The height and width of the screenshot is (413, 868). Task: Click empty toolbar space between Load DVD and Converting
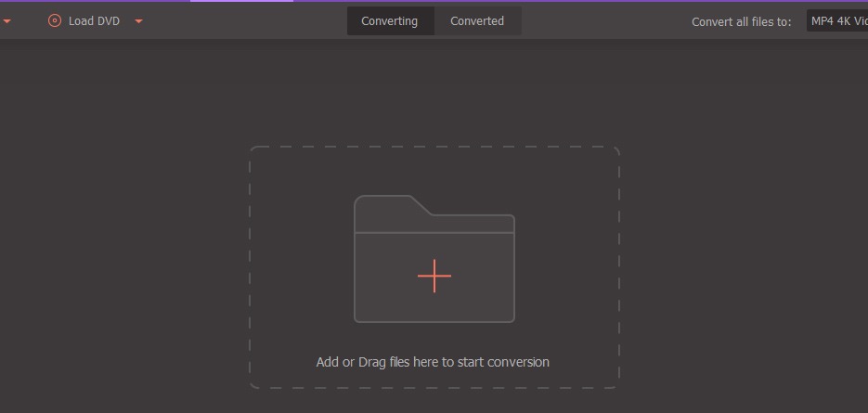tap(243, 21)
